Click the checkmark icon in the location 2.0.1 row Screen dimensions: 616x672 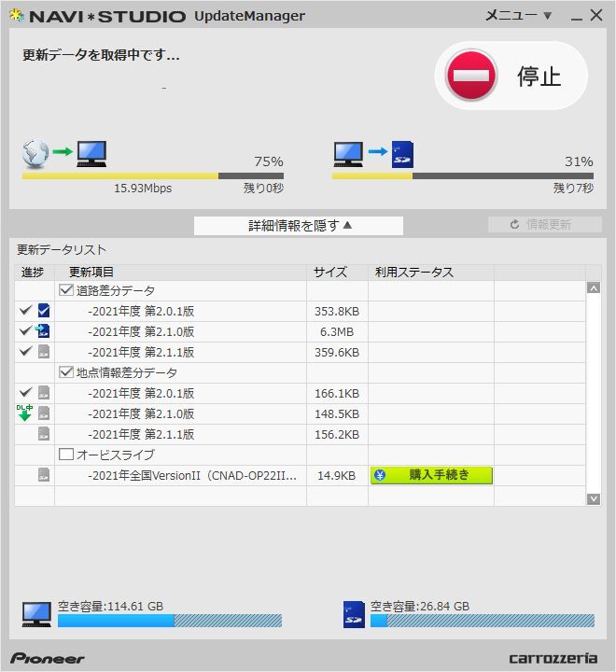coord(26,392)
